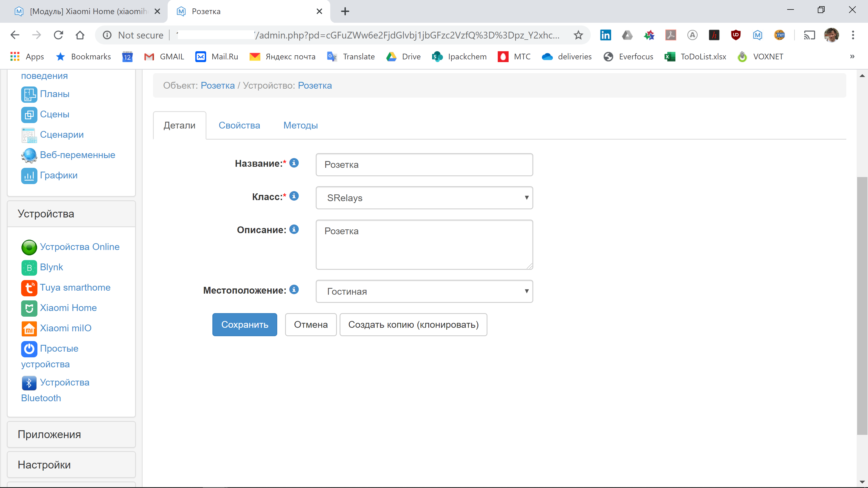Click Создать копию (клонировать)
Screen dimensions: 868x488
tap(414, 324)
